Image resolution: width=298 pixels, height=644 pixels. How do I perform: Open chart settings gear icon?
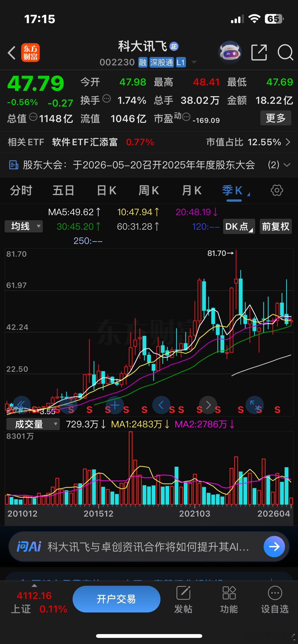[277, 190]
